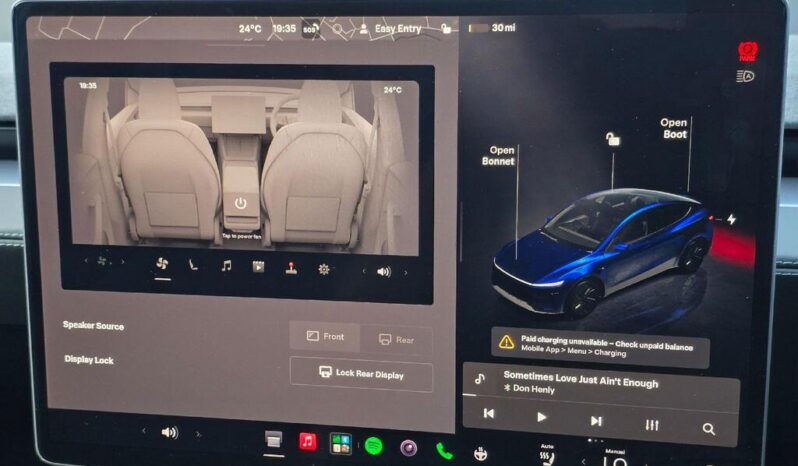Open the arcade joystick tab in rear preview
Image resolution: width=798 pixels, height=466 pixels.
click(x=291, y=268)
